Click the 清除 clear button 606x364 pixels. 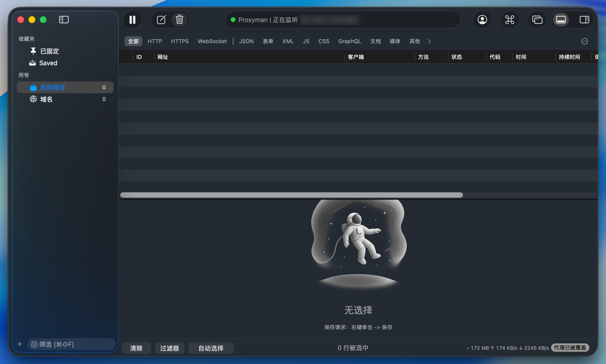tap(136, 348)
